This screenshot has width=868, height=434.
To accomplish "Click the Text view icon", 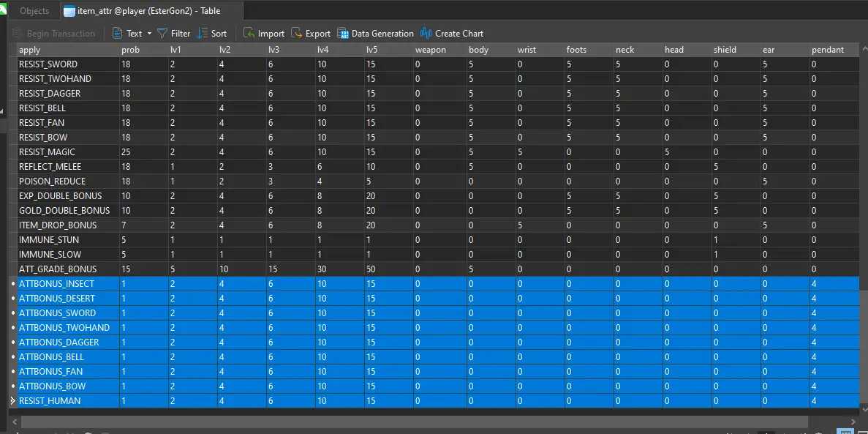I will [118, 34].
